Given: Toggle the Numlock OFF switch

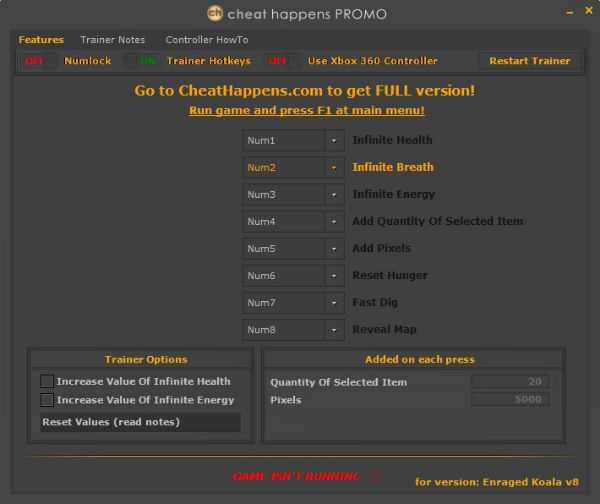Looking at the screenshot, I should (x=39, y=61).
